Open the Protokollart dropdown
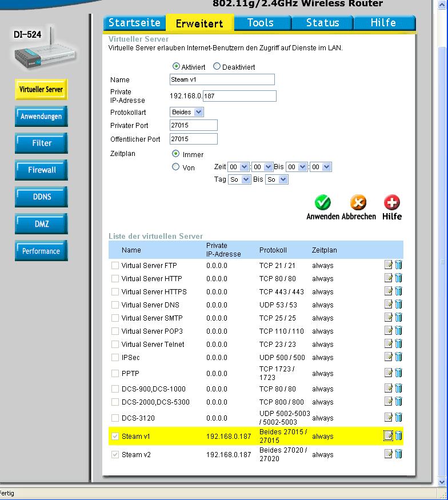 coord(187,112)
